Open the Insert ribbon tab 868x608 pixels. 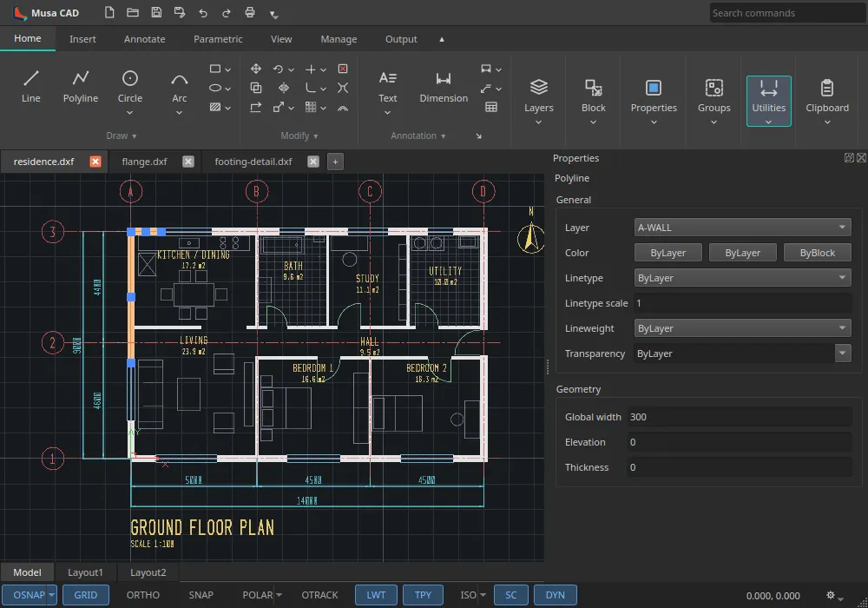(x=82, y=39)
